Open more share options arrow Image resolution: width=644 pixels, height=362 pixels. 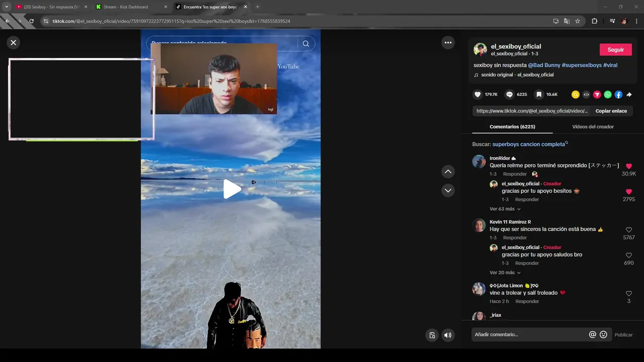[x=629, y=95]
